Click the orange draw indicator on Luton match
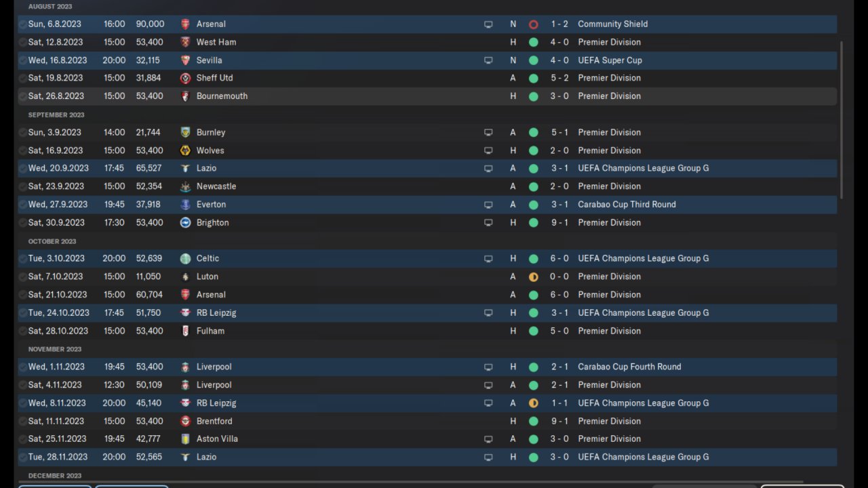The image size is (868, 488). point(533,277)
